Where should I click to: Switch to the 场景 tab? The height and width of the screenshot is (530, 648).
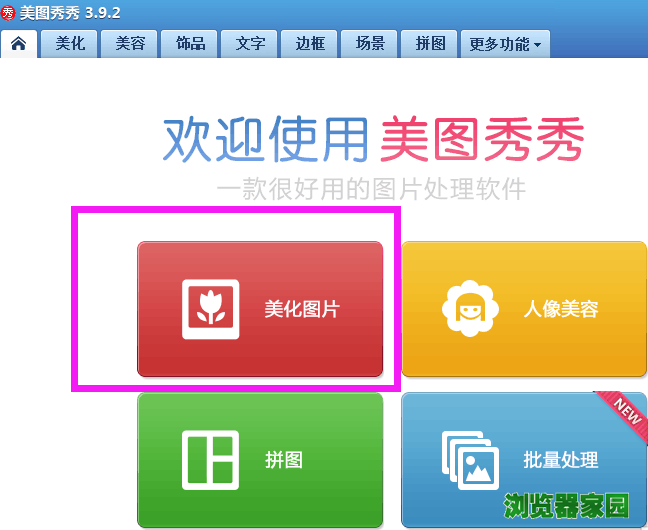(x=369, y=43)
